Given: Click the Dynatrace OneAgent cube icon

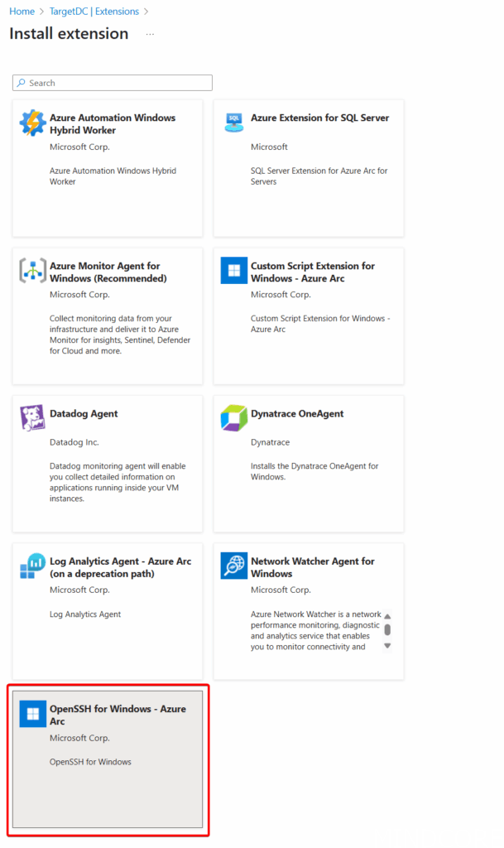Looking at the screenshot, I should [234, 418].
